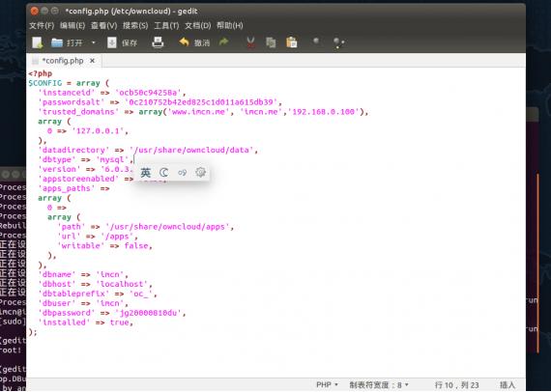
Task: Click the 0 => '127.0.0.1' line
Action: pos(88,131)
